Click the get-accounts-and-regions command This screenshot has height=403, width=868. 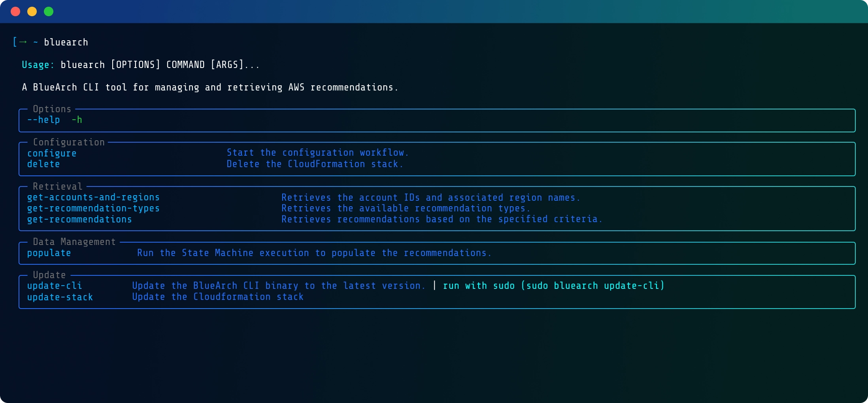pyautogui.click(x=93, y=197)
